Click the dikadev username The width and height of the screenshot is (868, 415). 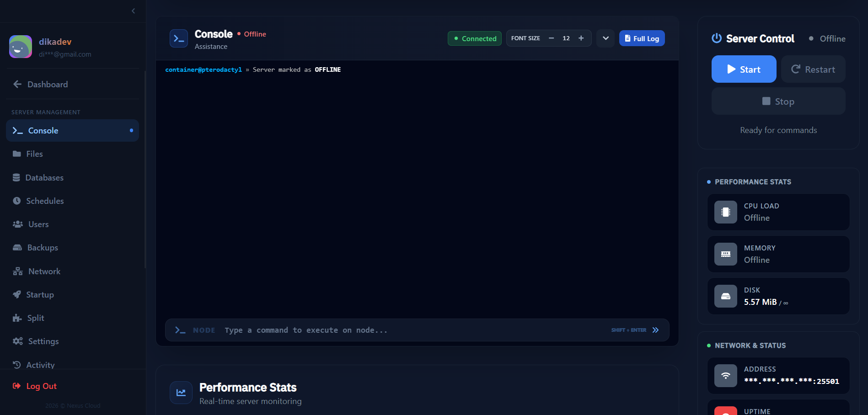tap(55, 42)
